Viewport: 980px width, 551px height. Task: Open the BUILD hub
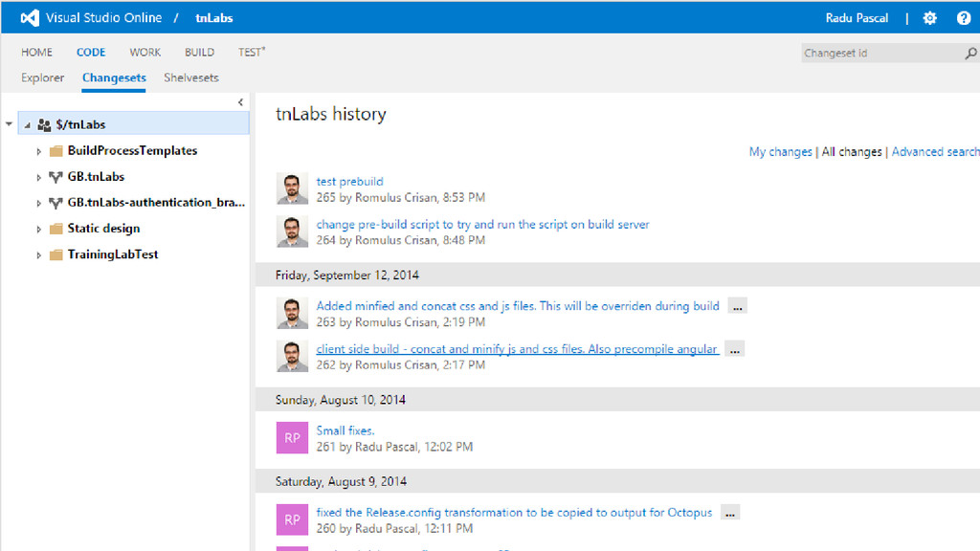pyautogui.click(x=199, y=53)
